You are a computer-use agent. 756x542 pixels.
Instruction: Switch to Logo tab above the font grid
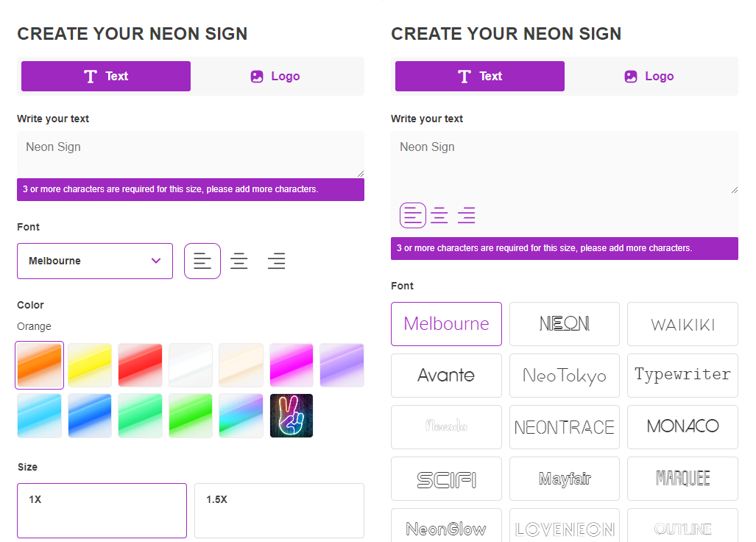pos(649,77)
